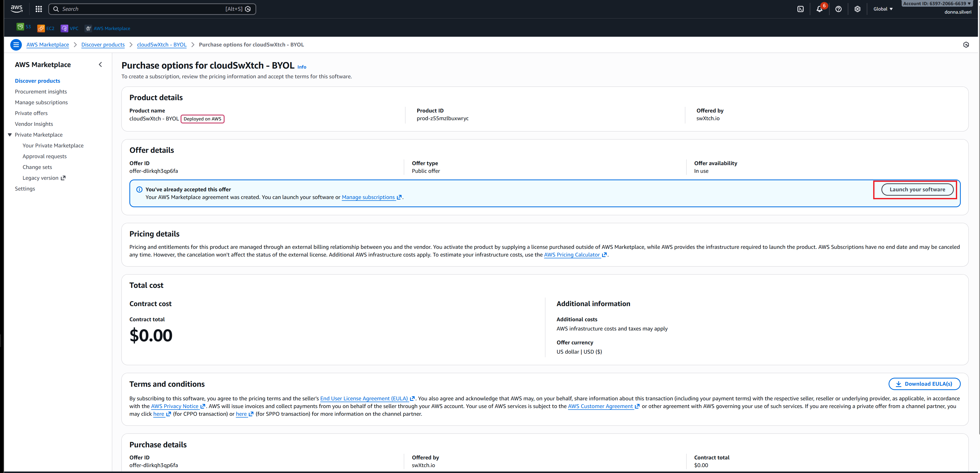Open notifications bell icon

tap(819, 9)
